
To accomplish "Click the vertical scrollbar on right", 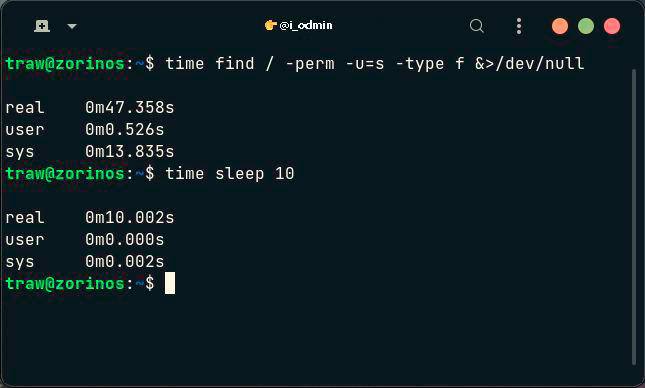I will 634,217.
